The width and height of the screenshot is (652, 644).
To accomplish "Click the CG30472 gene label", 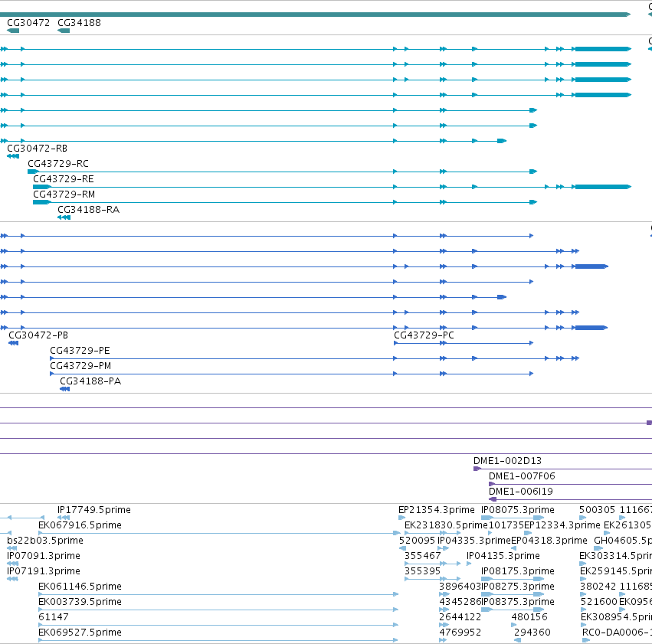I will tap(28, 23).
